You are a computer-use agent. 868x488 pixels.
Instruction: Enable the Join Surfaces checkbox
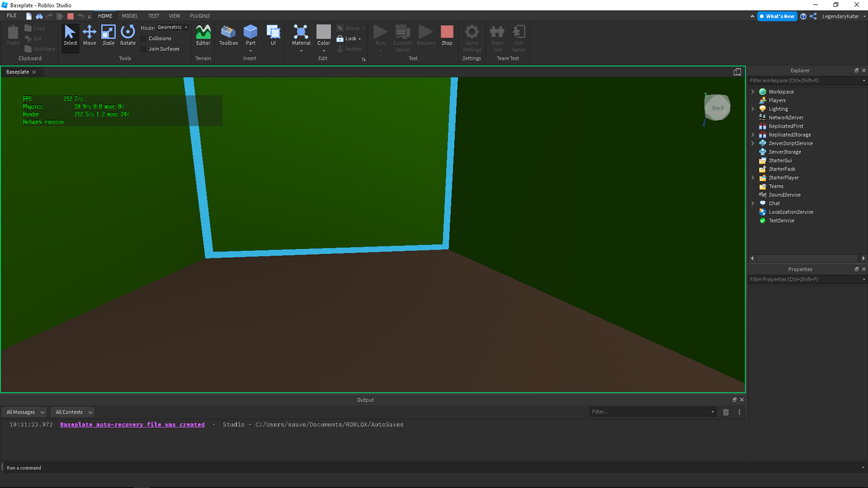(143, 48)
